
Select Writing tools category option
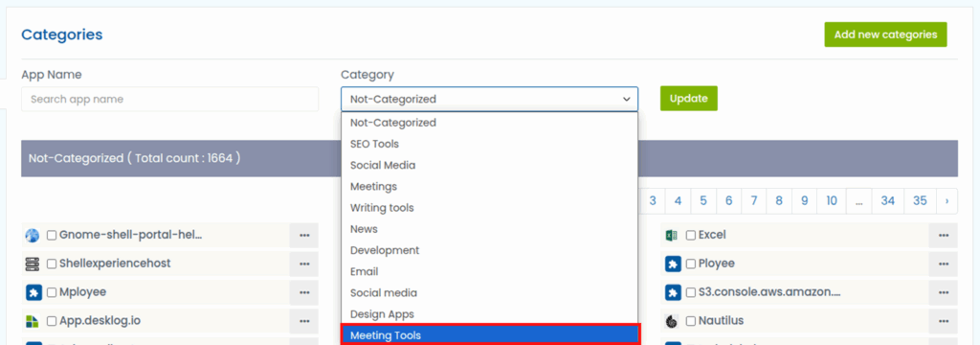coord(489,208)
